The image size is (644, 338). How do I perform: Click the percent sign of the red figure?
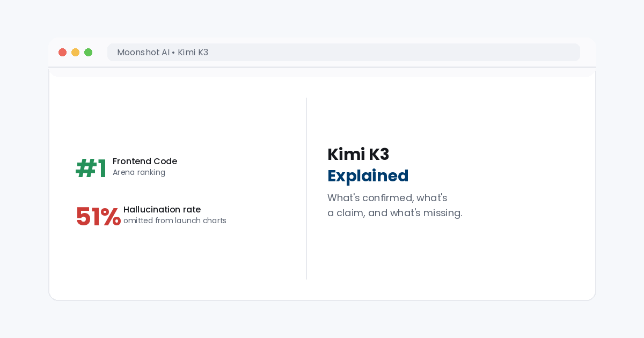[x=111, y=217]
